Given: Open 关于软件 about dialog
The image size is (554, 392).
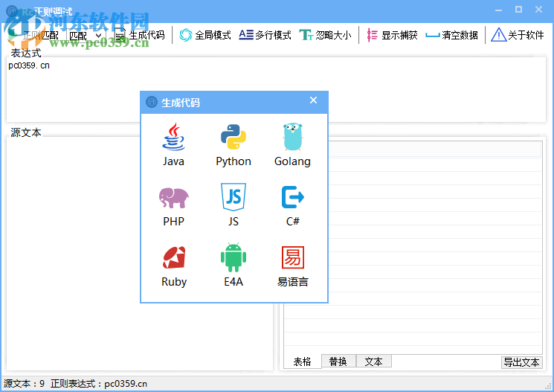Looking at the screenshot, I should pyautogui.click(x=518, y=35).
